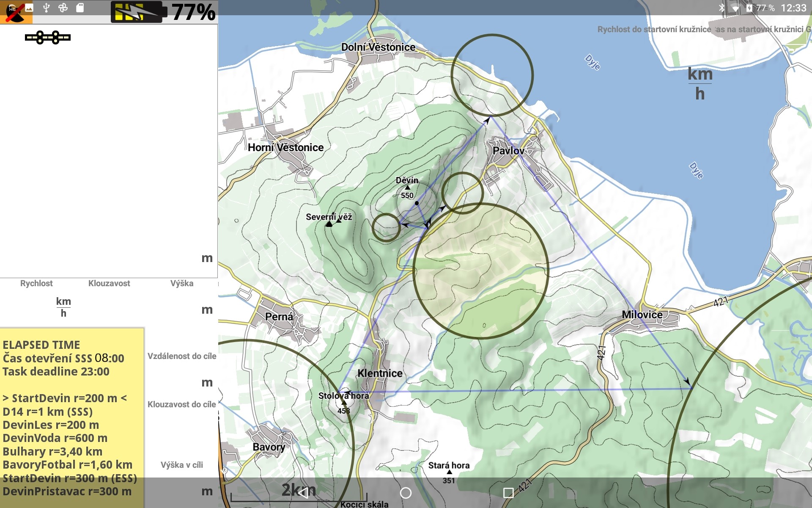The width and height of the screenshot is (812, 508).
Task: Tap the Dolní Věstonice label
Action: point(378,47)
